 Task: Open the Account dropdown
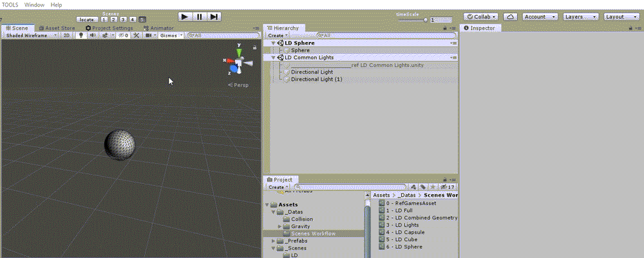click(540, 17)
